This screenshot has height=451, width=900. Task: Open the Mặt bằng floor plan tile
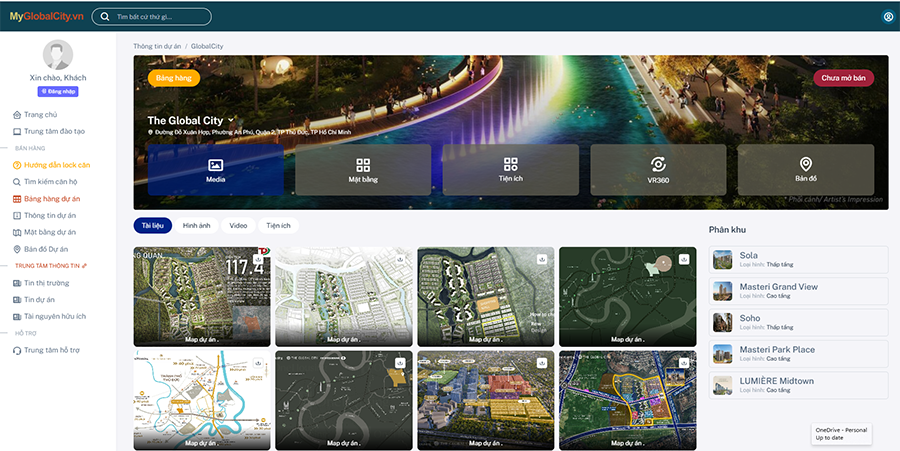pyautogui.click(x=363, y=169)
